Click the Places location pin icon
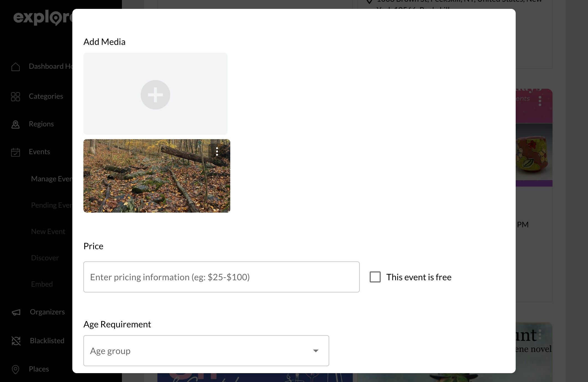The width and height of the screenshot is (588, 382). pyautogui.click(x=16, y=369)
